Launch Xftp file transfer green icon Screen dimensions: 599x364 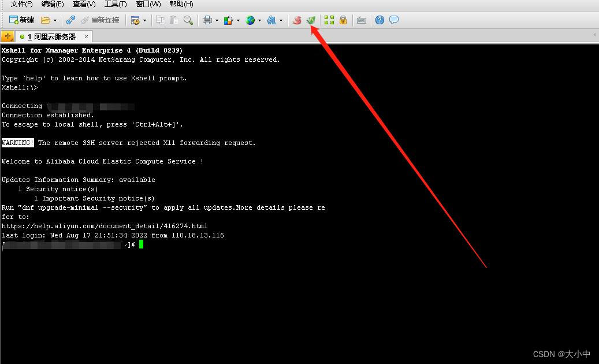[311, 20]
